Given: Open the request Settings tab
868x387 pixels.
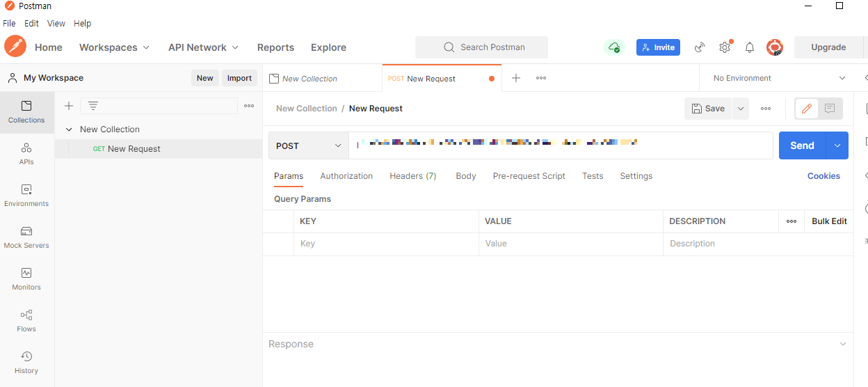Looking at the screenshot, I should tap(636, 176).
